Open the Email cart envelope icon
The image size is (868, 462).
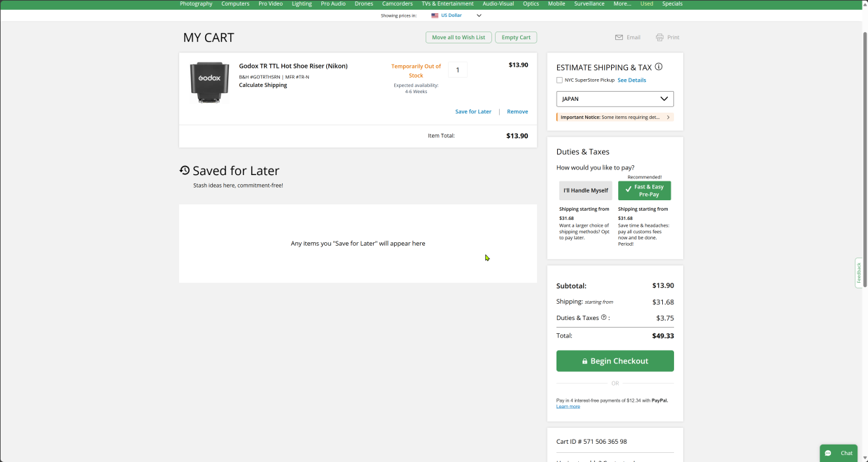coord(619,38)
